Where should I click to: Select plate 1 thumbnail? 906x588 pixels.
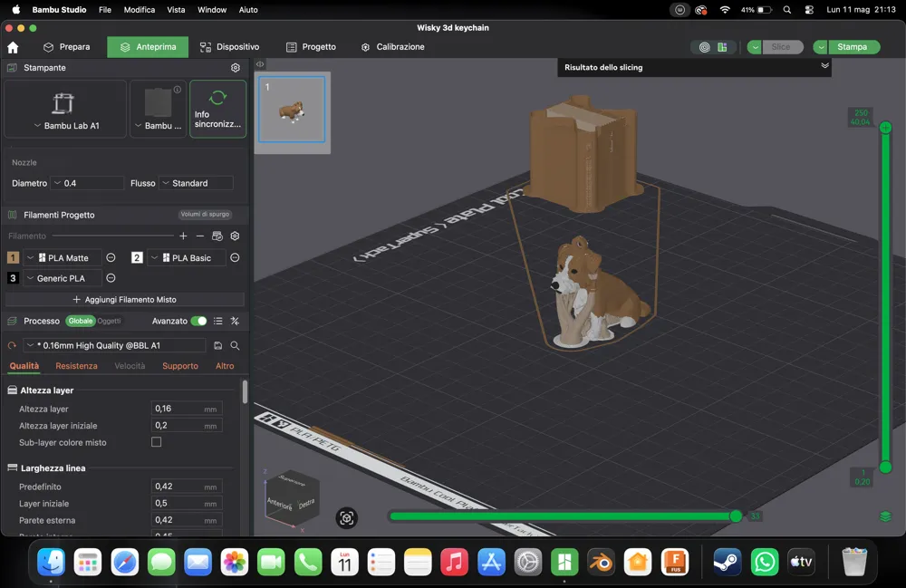pos(292,109)
